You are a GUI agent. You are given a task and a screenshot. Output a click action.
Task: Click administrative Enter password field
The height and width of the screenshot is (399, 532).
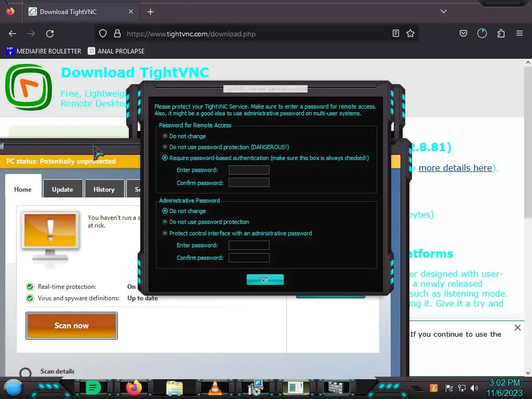coord(249,245)
